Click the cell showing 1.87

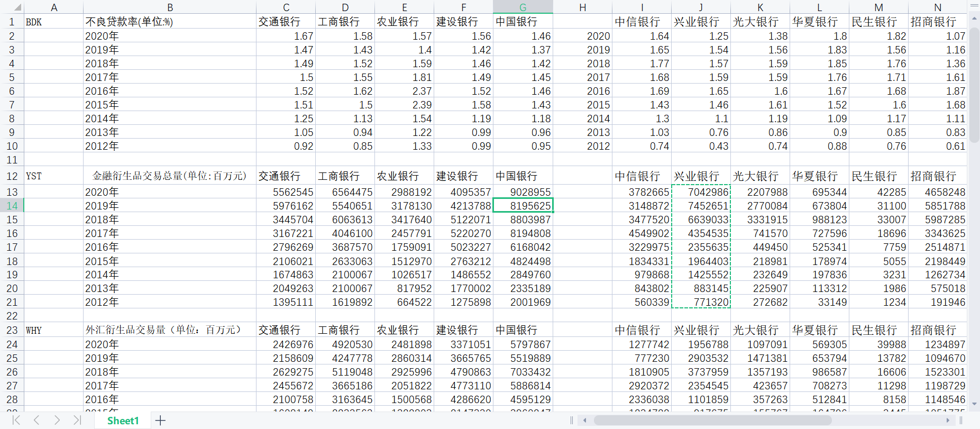coord(938,91)
